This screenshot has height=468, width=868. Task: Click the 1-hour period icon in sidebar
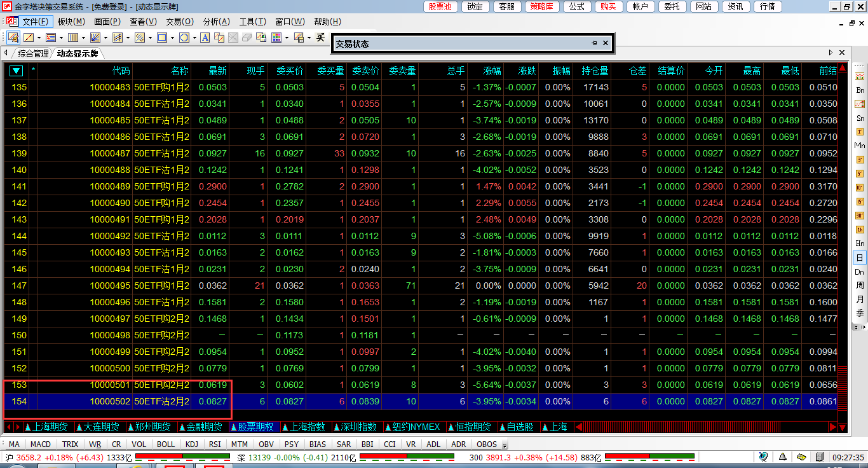(860, 230)
